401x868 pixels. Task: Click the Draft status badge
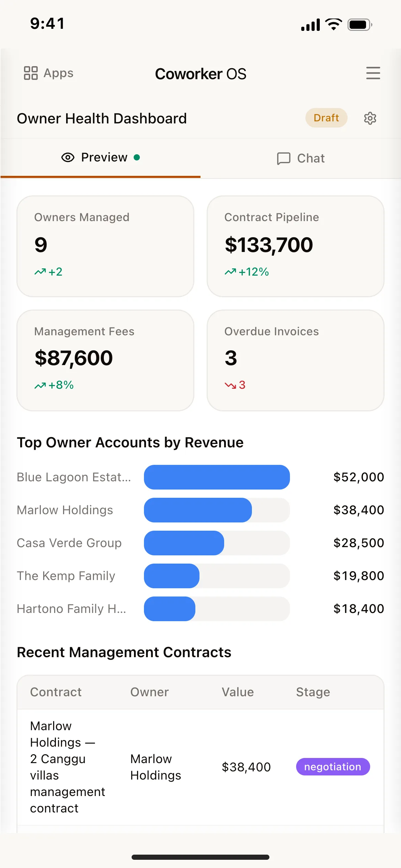click(326, 118)
